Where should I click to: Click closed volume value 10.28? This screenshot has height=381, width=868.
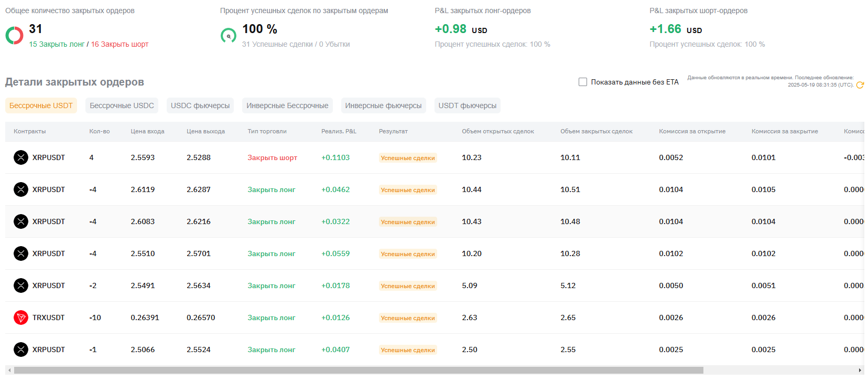pos(570,253)
